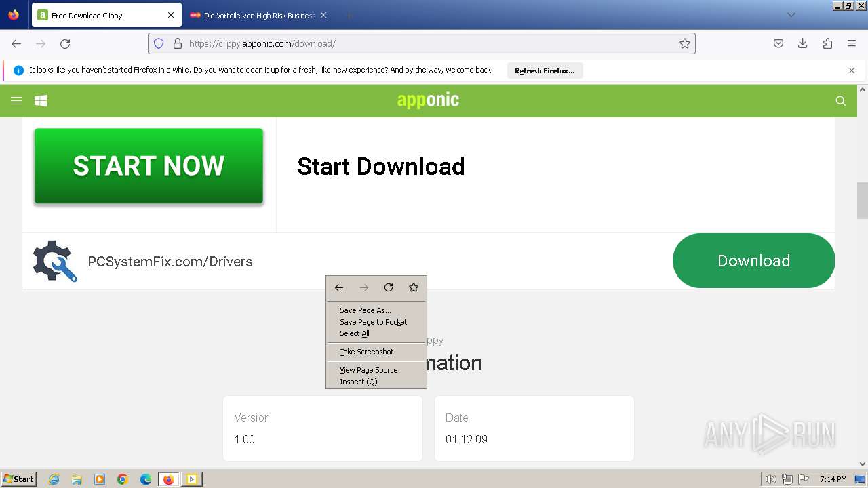
Task: Bookmark page with star in address bar
Action: [x=685, y=43]
